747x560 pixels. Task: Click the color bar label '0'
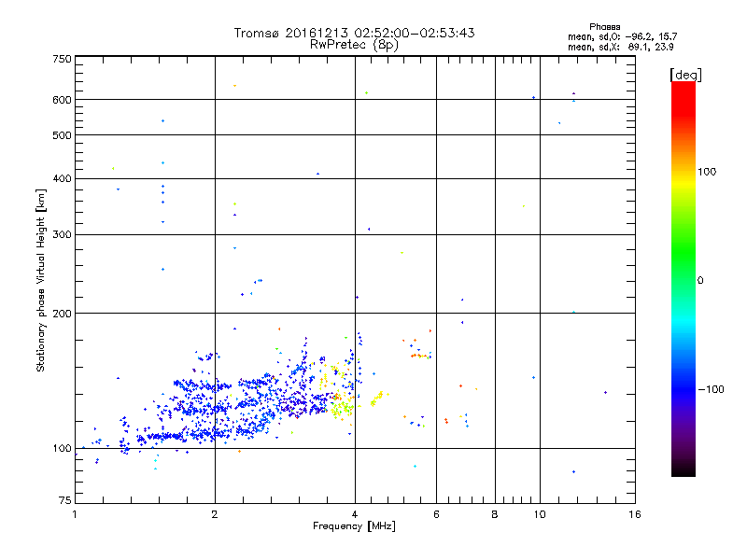pyautogui.click(x=700, y=281)
